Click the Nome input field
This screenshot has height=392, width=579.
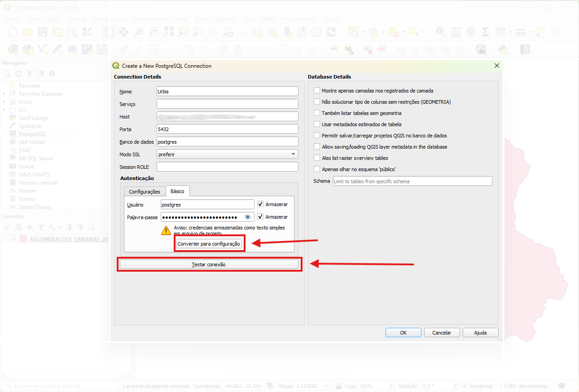(x=228, y=91)
